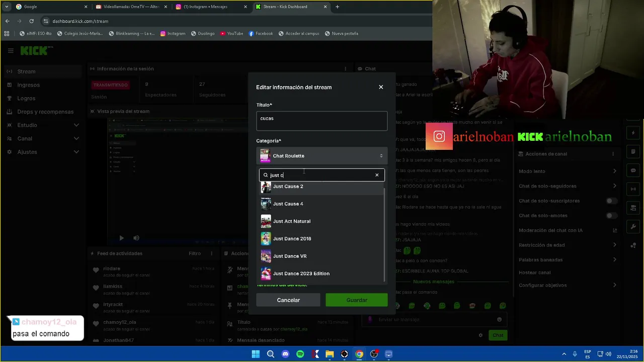This screenshot has width=644, height=362.
Task: Edit the stream title field
Action: coord(322,121)
